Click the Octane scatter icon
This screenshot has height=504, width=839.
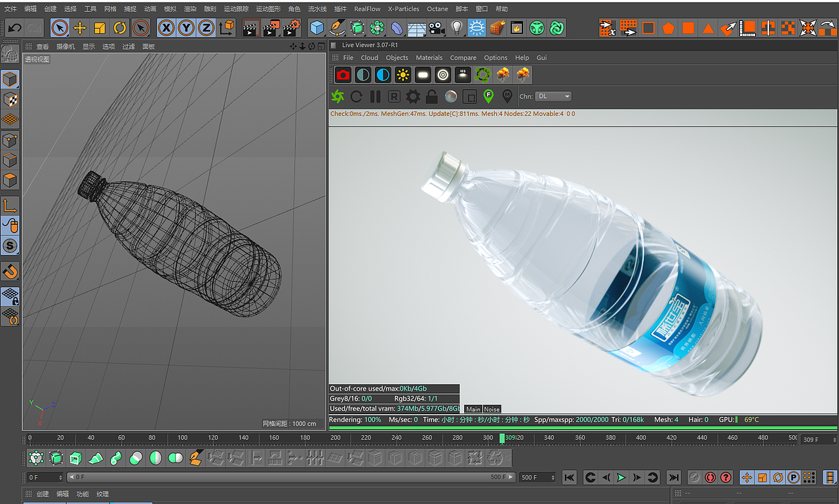point(483,75)
